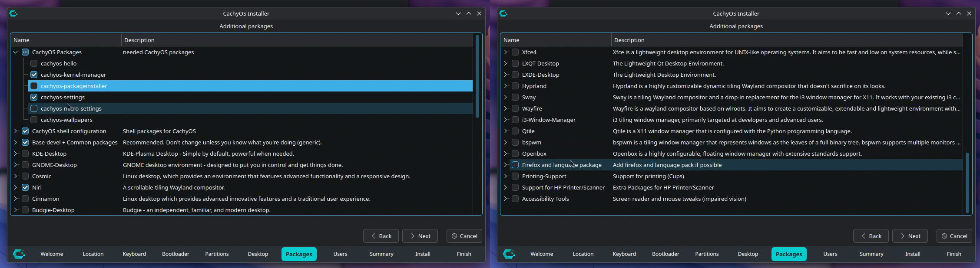Image resolution: width=980 pixels, height=268 pixels.
Task: Click right window package list scrollbar
Action: click(967, 183)
